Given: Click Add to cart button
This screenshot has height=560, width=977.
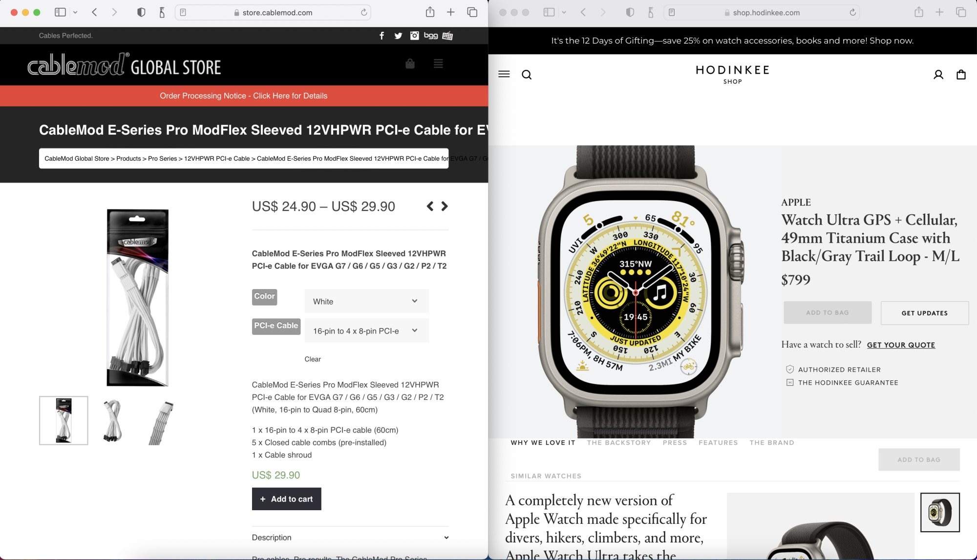Looking at the screenshot, I should tap(286, 499).
